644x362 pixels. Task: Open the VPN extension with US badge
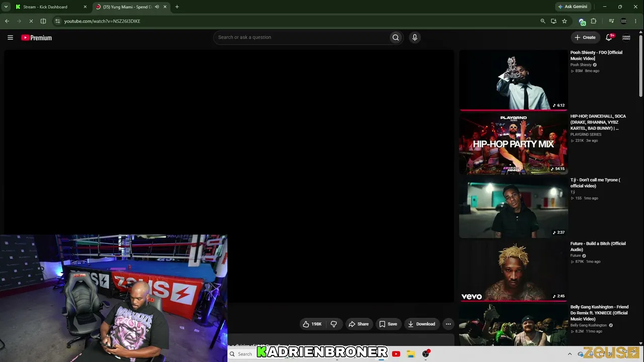coord(582,22)
